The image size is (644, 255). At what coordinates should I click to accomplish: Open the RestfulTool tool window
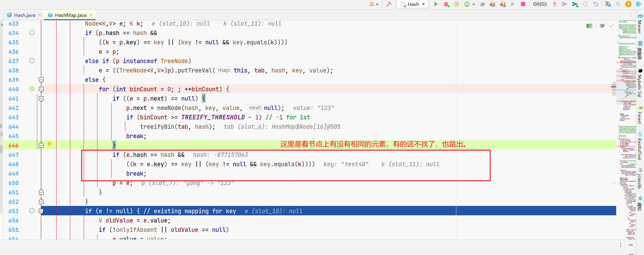click(640, 146)
